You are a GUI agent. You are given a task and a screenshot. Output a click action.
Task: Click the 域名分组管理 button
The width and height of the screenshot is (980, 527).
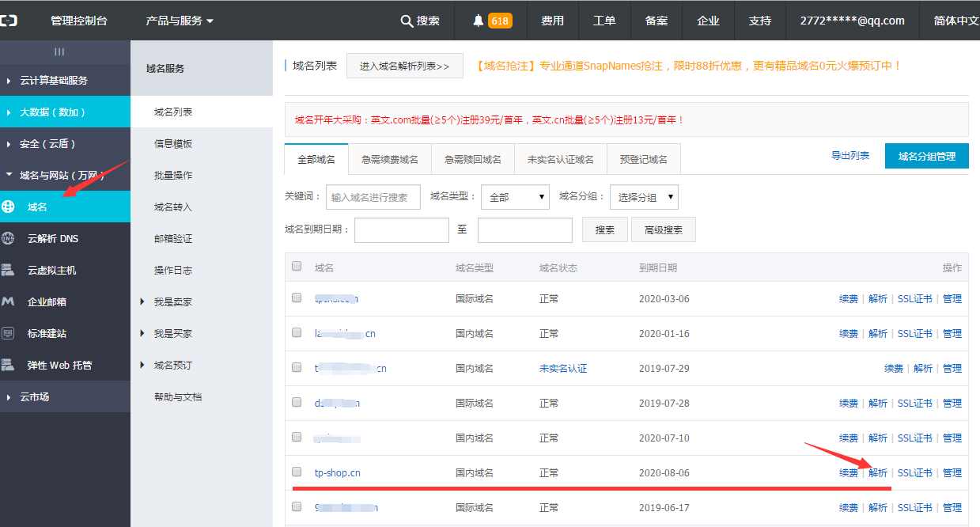tap(926, 156)
